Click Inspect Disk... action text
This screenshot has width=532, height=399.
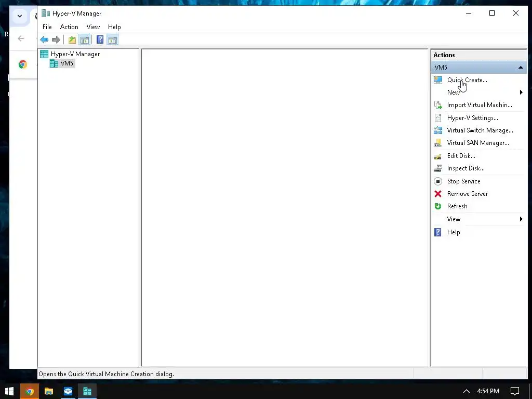(466, 168)
